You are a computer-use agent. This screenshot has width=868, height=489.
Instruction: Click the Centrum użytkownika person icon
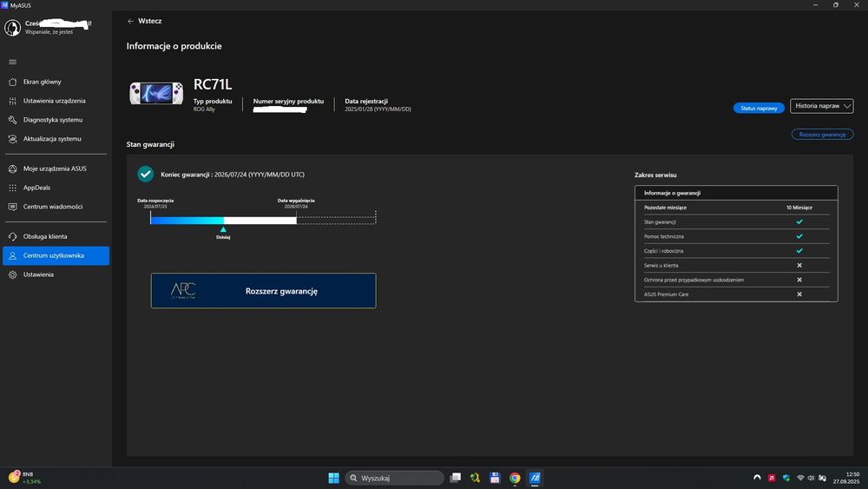[13, 256]
